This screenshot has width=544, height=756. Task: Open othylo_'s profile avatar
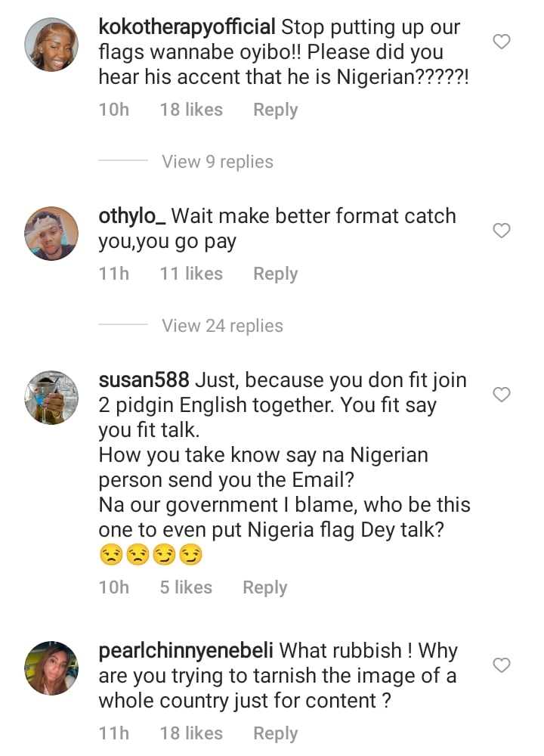coord(51,234)
